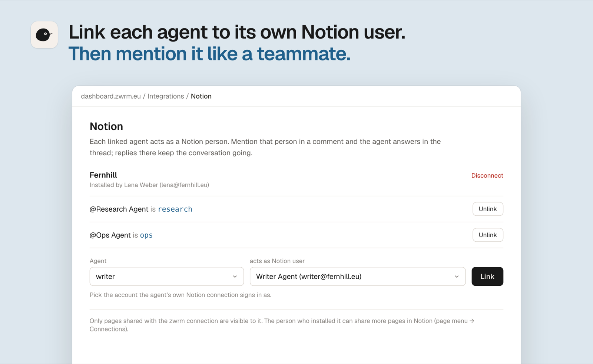Open dashboard.zwrm.eu breadcrumb link
This screenshot has height=364, width=593.
click(111, 96)
